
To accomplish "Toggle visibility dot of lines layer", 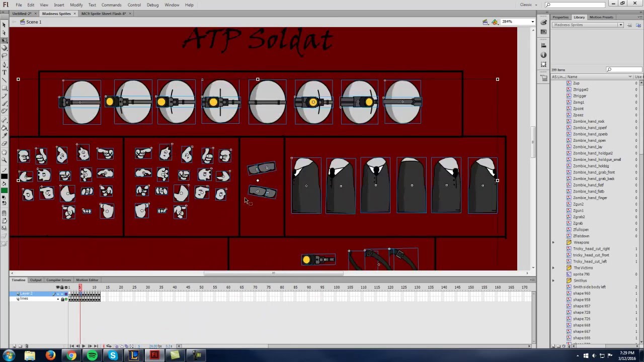I will (58, 299).
